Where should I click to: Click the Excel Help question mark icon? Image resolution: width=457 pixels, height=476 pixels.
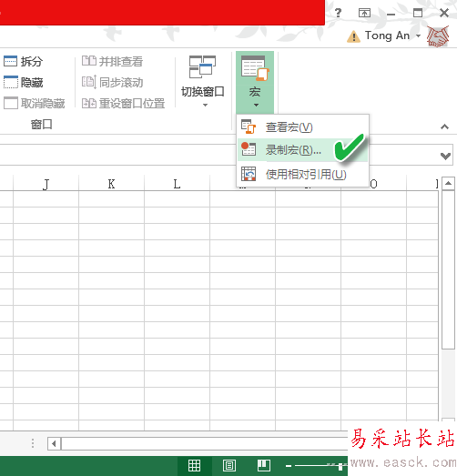[338, 13]
